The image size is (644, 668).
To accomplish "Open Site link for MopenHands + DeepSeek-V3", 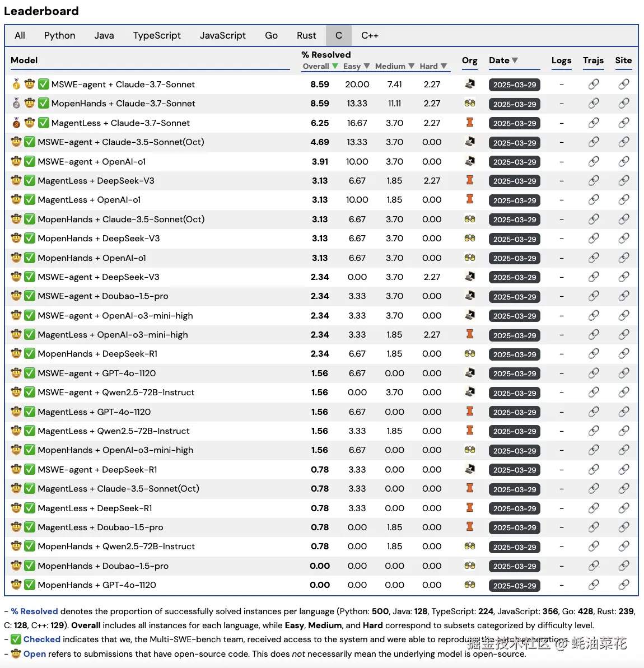I will pyautogui.click(x=623, y=239).
